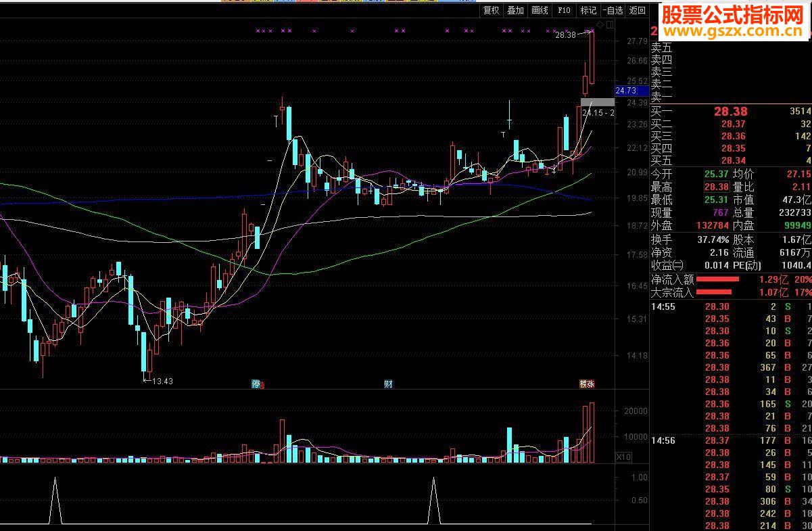Click the 涨 marker below latest candle
812x531 pixels.
point(591,384)
